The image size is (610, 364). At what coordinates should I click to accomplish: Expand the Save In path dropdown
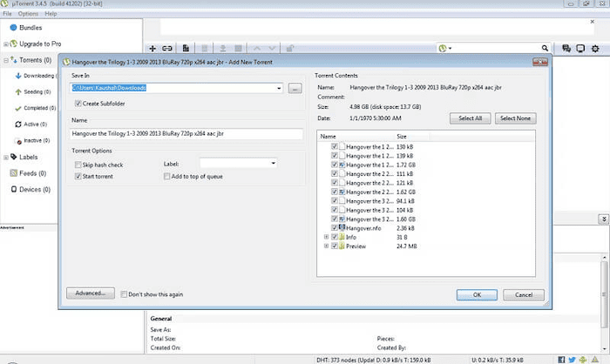pos(279,89)
